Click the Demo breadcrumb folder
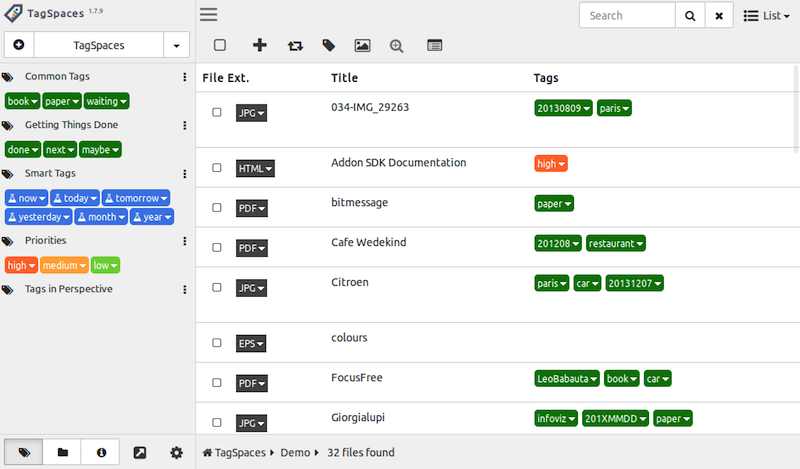The width and height of the screenshot is (800, 469). click(294, 453)
